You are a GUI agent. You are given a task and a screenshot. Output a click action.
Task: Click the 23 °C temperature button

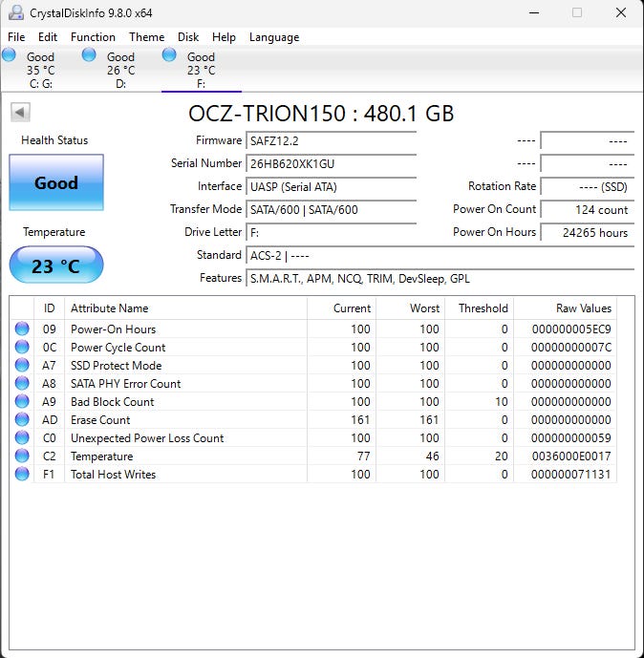[x=56, y=265]
